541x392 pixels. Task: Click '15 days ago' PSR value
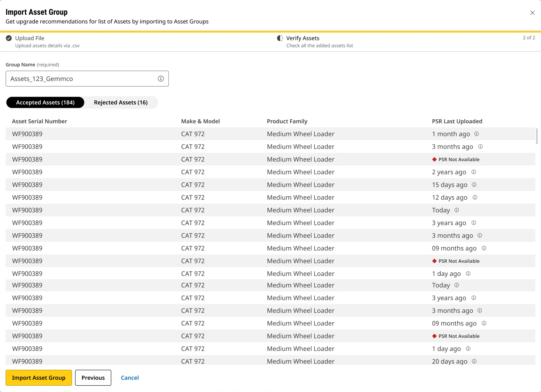click(x=449, y=185)
